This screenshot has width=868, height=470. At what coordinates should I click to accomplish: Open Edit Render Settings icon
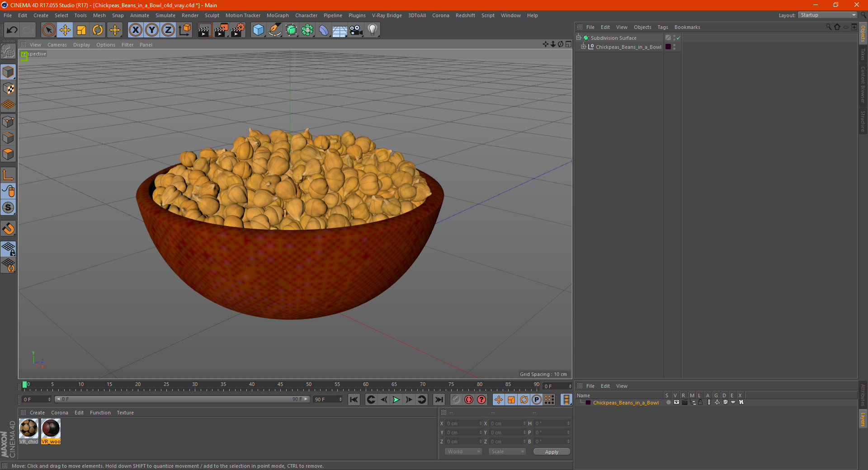(x=238, y=30)
